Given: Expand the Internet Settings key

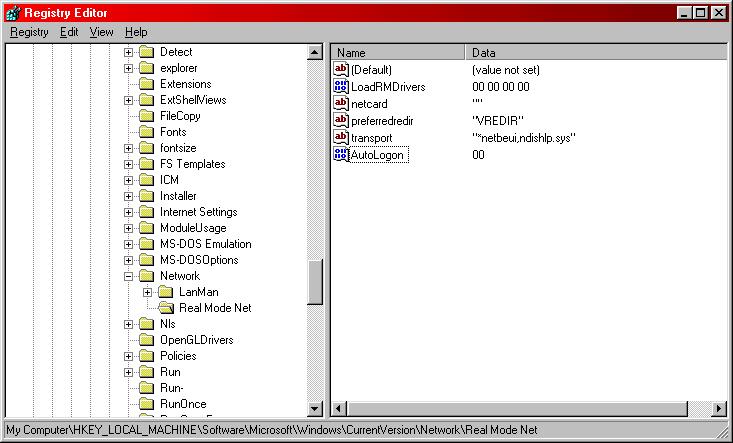Looking at the screenshot, I should 128,212.
